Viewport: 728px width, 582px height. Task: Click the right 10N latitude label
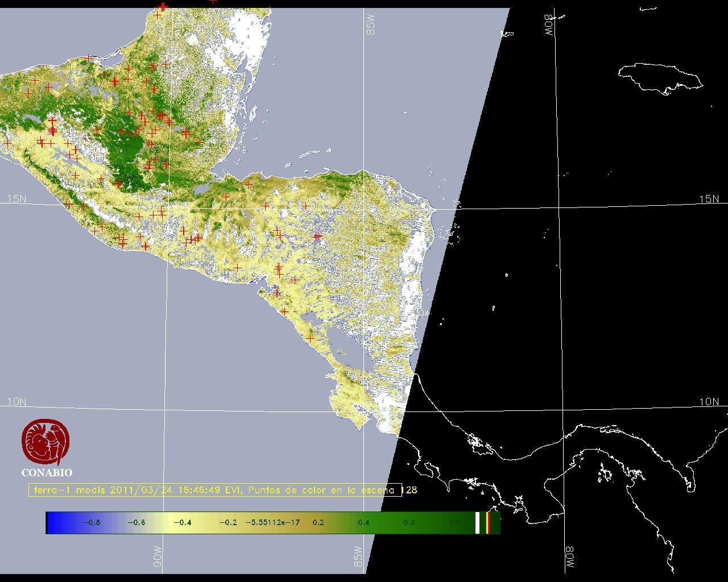click(709, 402)
